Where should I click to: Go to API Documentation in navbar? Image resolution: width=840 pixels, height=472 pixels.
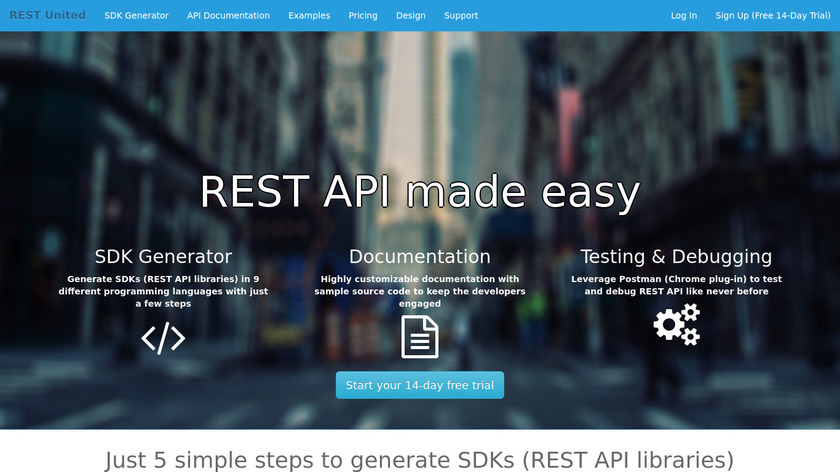pyautogui.click(x=228, y=16)
